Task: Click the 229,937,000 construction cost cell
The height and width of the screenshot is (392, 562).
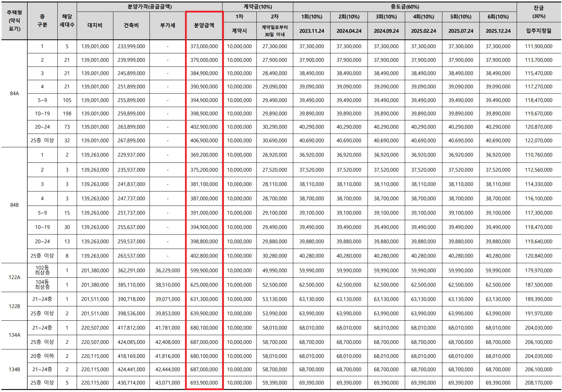Action: coord(131,155)
